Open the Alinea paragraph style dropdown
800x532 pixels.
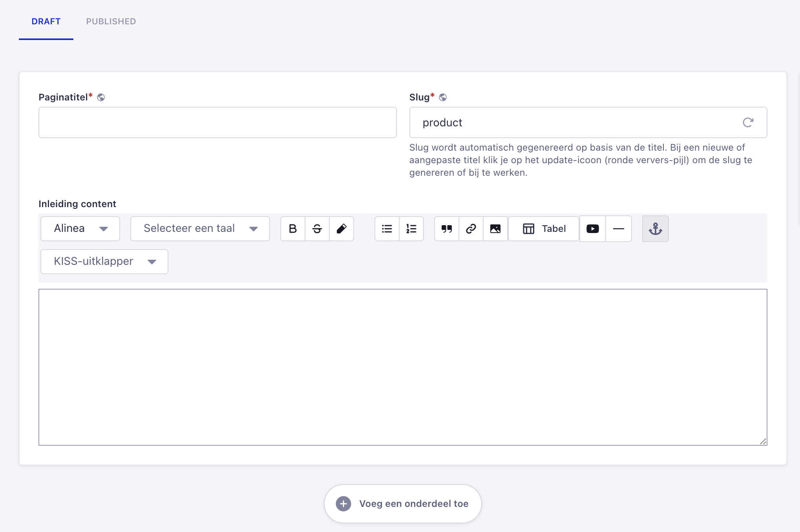pyautogui.click(x=80, y=229)
